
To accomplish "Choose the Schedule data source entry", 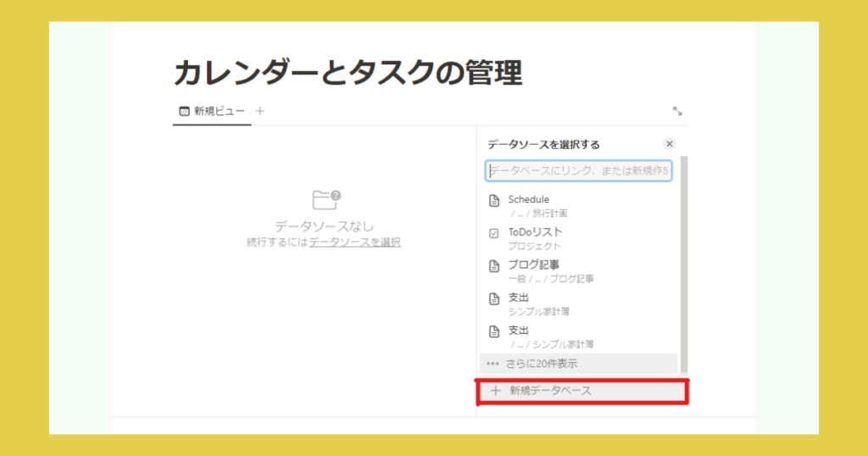I will tap(551, 206).
